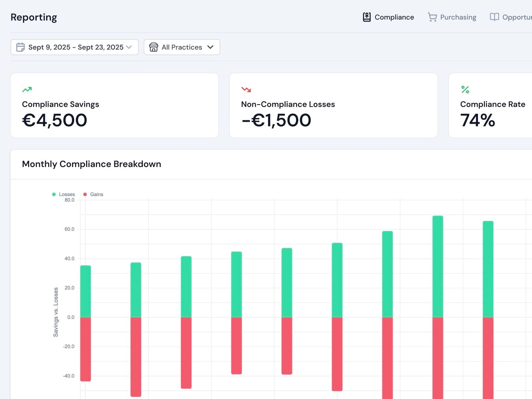This screenshot has width=532, height=399.
Task: Click the chevron on the date range selector
Action: pyautogui.click(x=129, y=47)
